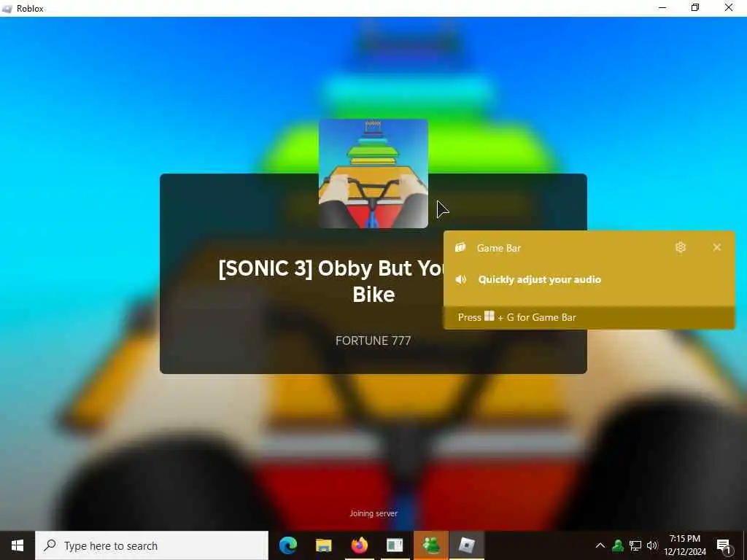Image resolution: width=747 pixels, height=560 pixels.
Task: Click the 'Joining server' status text
Action: [373, 513]
